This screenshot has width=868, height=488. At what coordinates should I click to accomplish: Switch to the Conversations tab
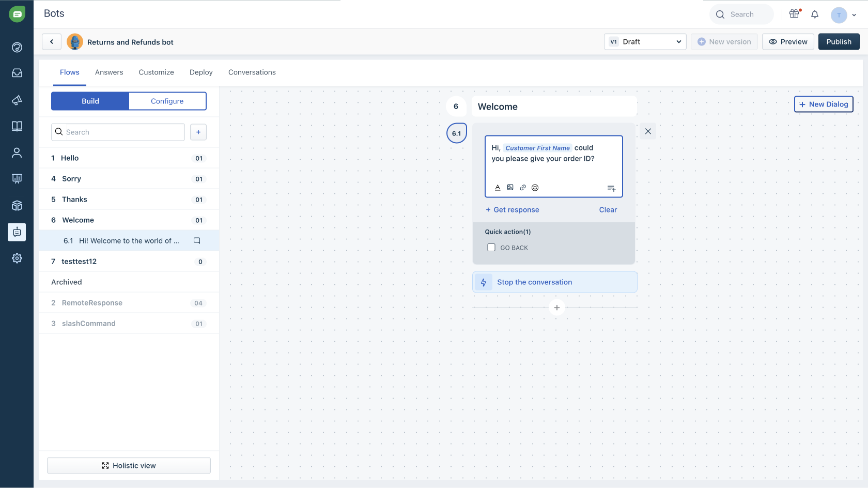point(252,72)
